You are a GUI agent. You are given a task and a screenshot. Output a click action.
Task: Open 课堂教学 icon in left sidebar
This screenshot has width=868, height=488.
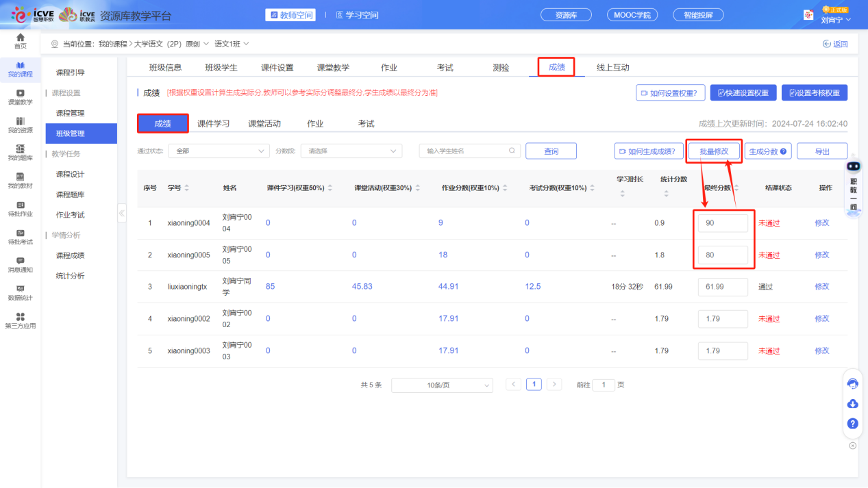[x=21, y=97]
